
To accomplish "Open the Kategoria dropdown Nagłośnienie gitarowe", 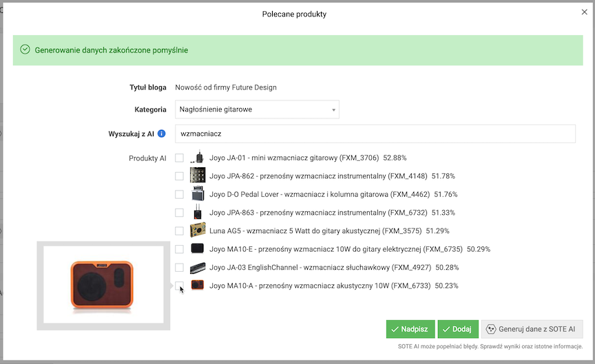I will pos(257,109).
